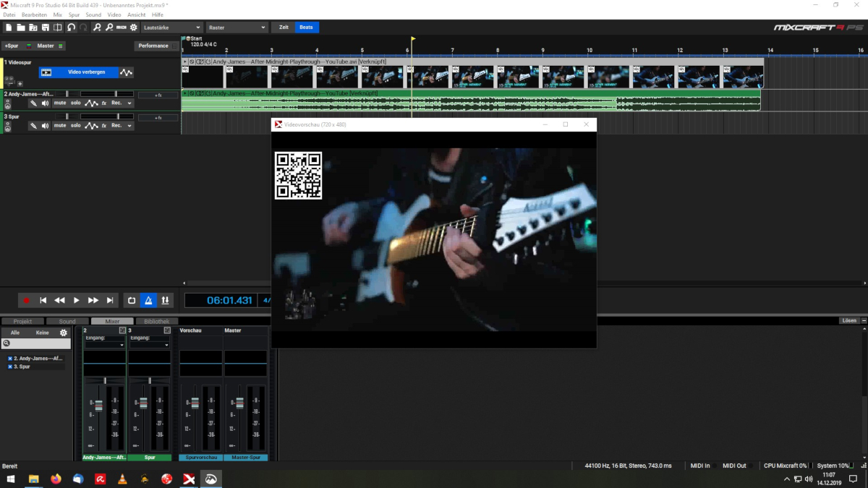The width and height of the screenshot is (868, 488).
Task: Arm track 2 Andy-James with the pencil icon
Action: (x=33, y=103)
